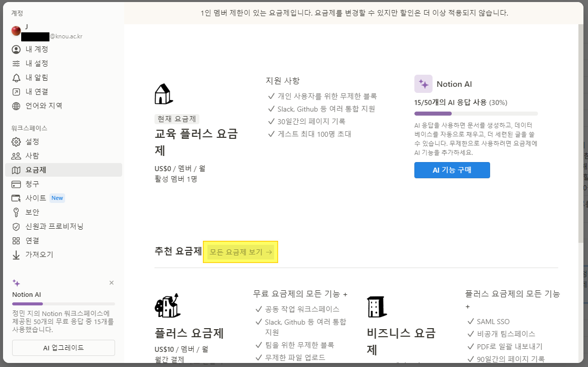
Task: Open workspace 설정 page
Action: click(x=64, y=142)
